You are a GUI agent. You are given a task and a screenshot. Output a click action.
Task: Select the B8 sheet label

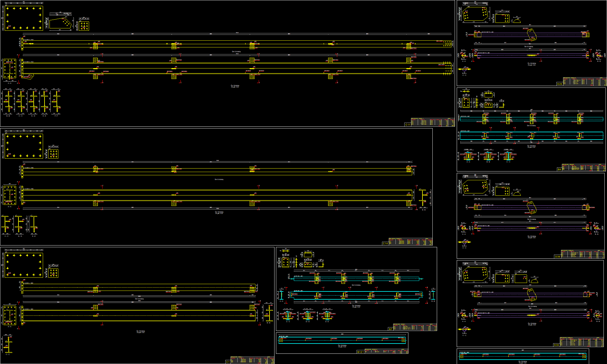(x=559, y=169)
